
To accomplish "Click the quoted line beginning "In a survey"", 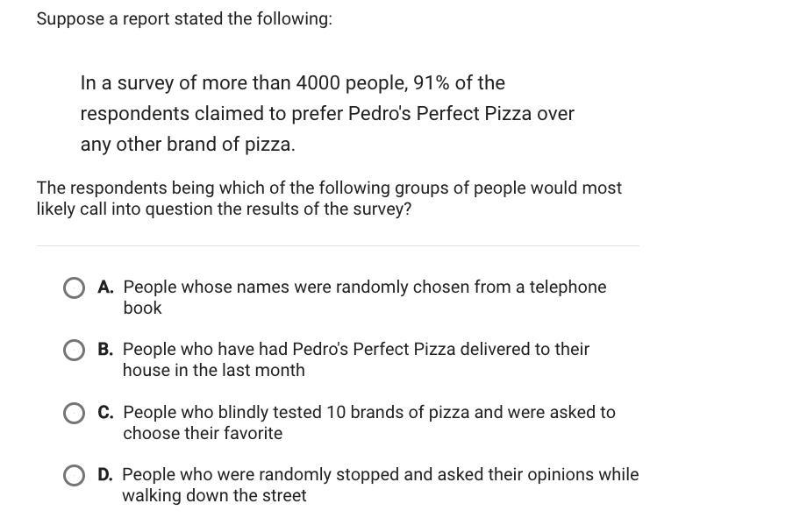I will point(292,83).
